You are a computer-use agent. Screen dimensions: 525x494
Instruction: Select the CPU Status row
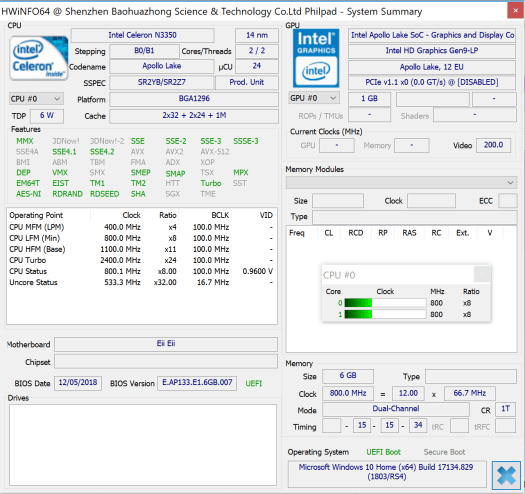tap(141, 271)
